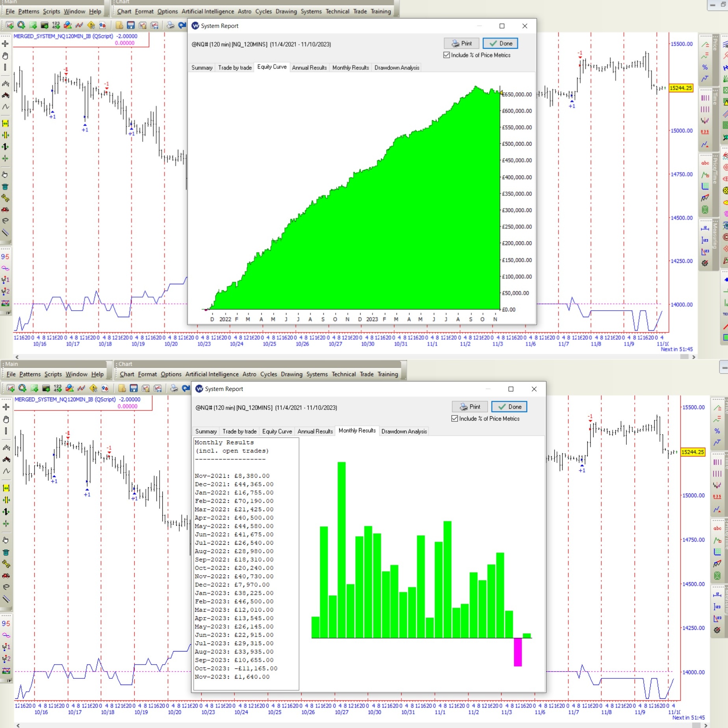Screen dimensions: 728x728
Task: Choose the bar chart style icon in top sidebar
Action: pyautogui.click(x=5, y=84)
